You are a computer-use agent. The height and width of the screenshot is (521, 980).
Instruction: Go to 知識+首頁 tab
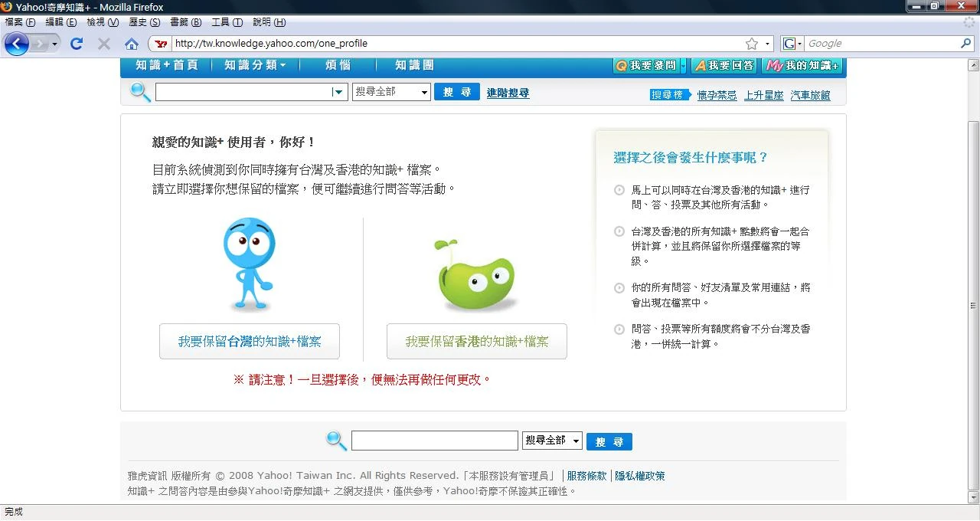point(167,66)
